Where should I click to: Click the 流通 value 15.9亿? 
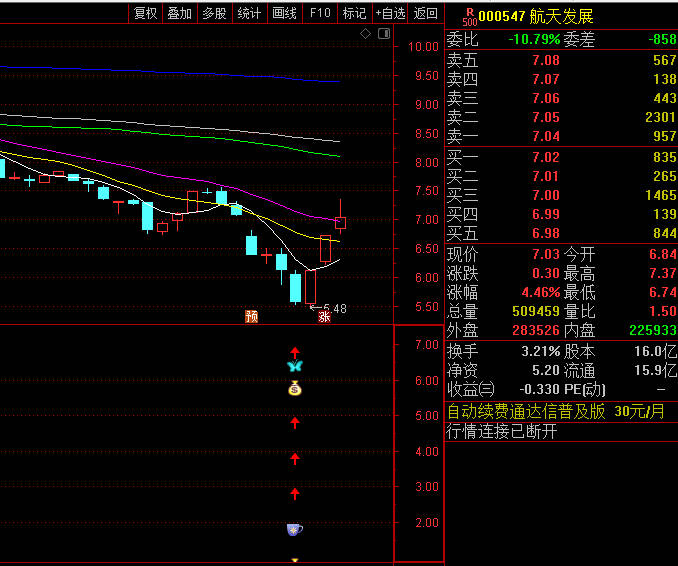tap(656, 370)
